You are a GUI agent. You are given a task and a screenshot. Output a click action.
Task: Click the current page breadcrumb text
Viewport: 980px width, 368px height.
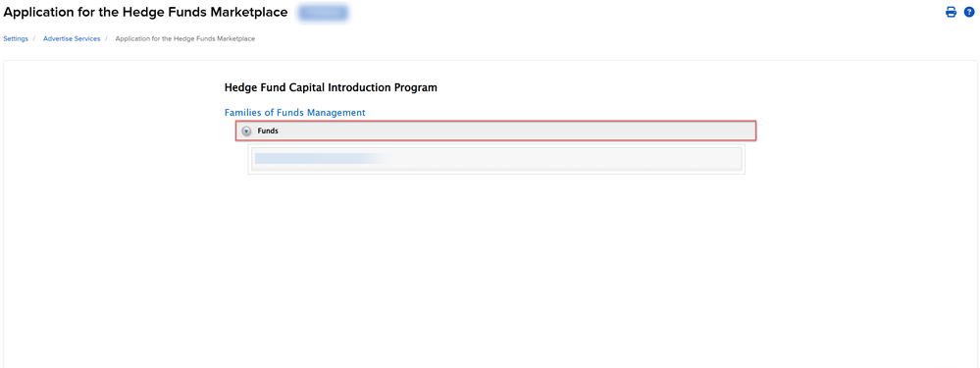[185, 38]
